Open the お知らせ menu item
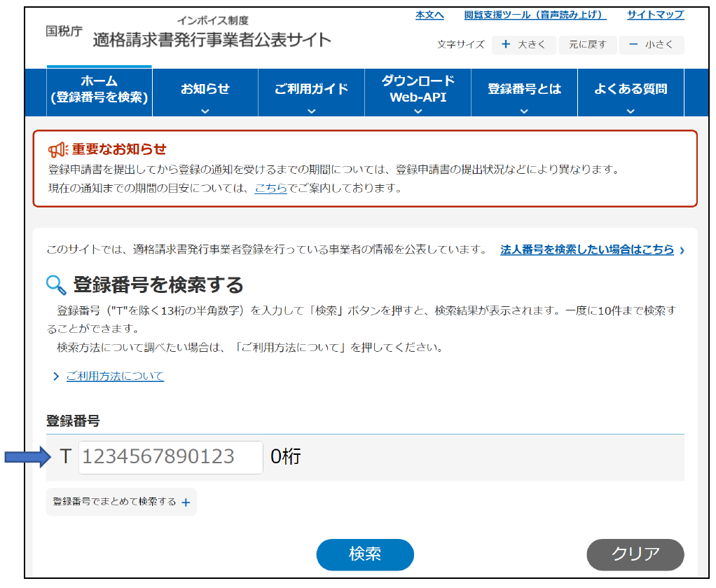The height and width of the screenshot is (588, 716). coord(205,93)
